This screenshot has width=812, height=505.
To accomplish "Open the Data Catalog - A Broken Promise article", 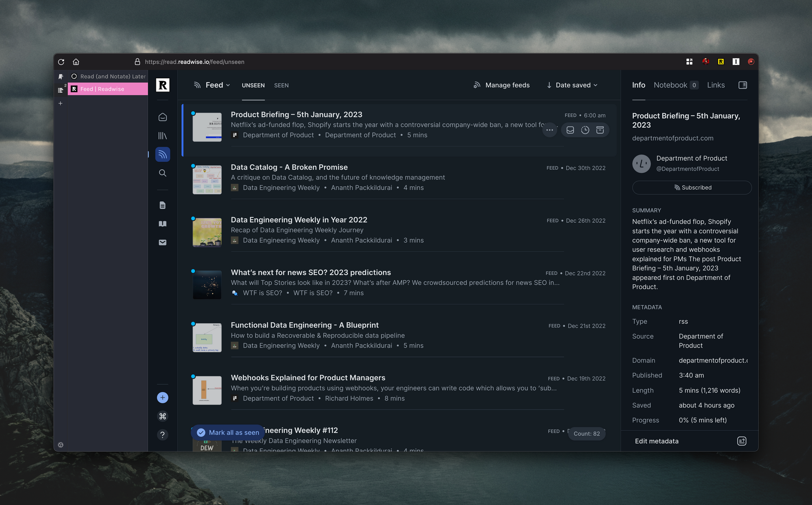I will pos(289,167).
